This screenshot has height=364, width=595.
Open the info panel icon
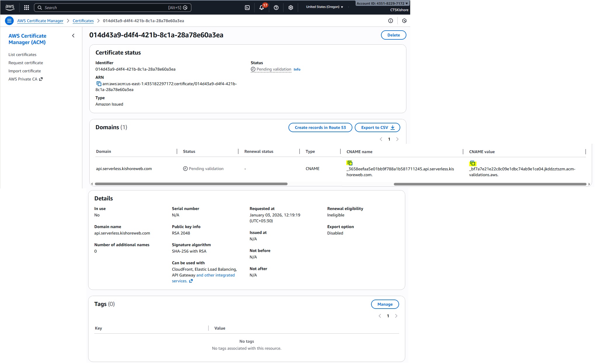(x=390, y=21)
